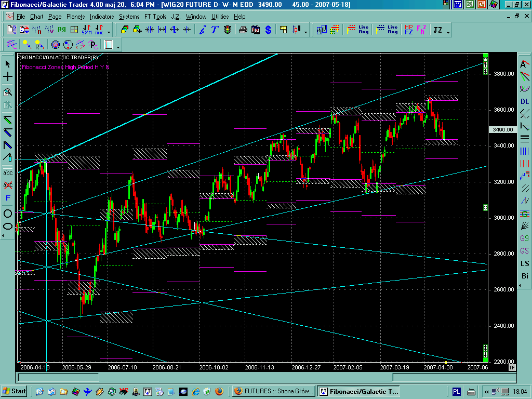The image size is (532, 399).
Task: Choose the abc text label tool
Action: (8, 172)
